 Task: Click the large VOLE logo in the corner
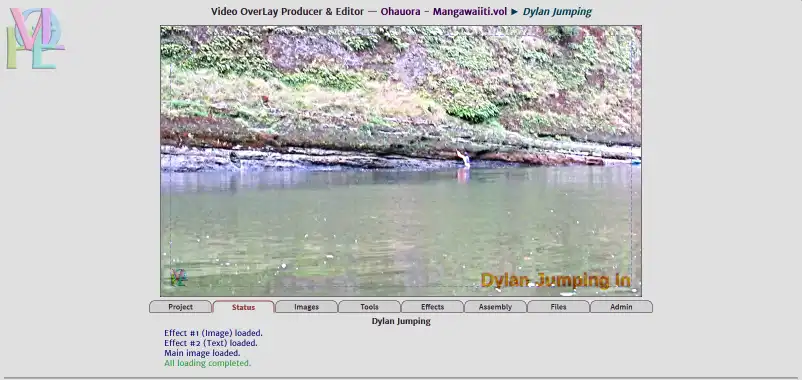35,38
